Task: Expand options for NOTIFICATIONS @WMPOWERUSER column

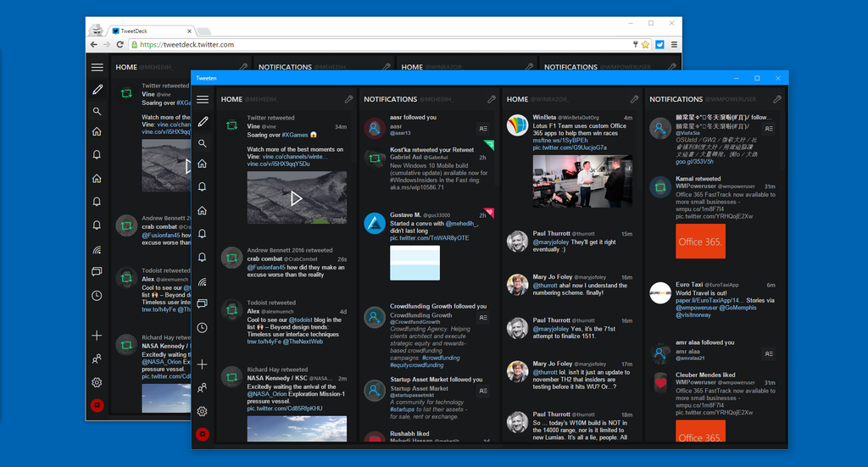Action: pyautogui.click(x=777, y=99)
